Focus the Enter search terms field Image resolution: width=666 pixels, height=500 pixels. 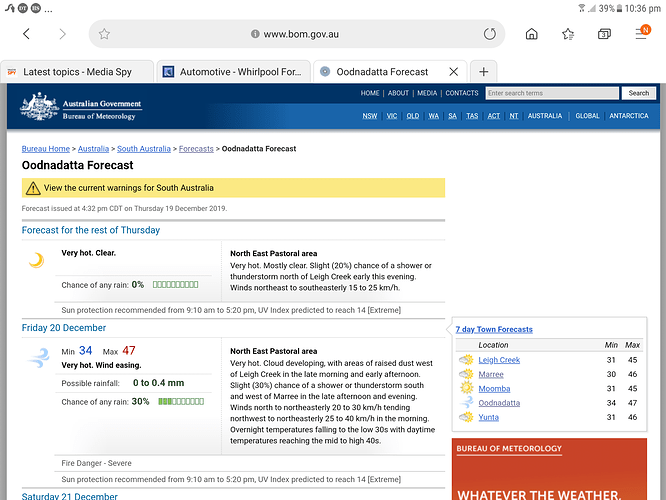point(552,93)
